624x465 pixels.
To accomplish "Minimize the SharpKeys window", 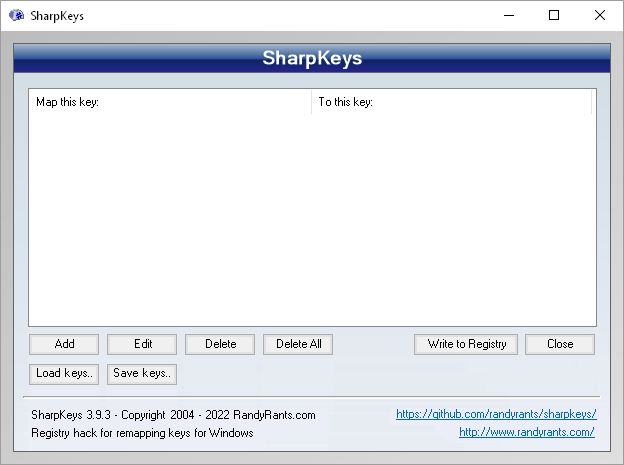I will [509, 16].
